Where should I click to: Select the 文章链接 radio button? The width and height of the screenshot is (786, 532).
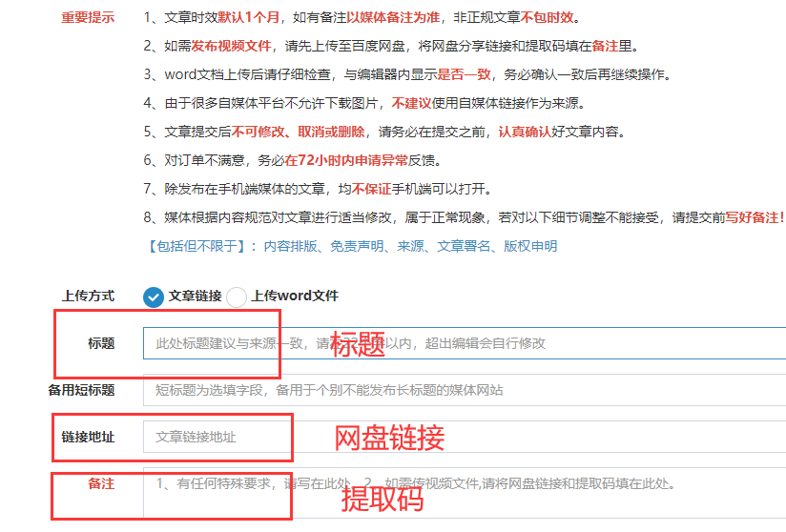[x=154, y=297]
